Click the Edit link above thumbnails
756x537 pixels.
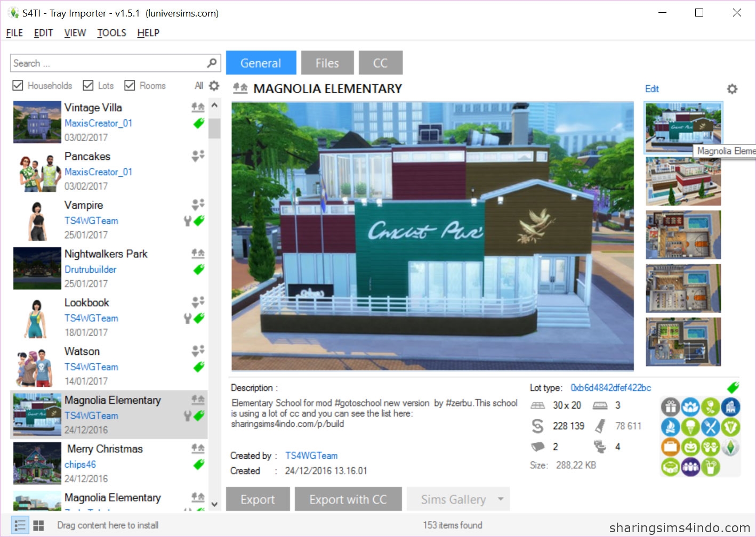click(652, 89)
